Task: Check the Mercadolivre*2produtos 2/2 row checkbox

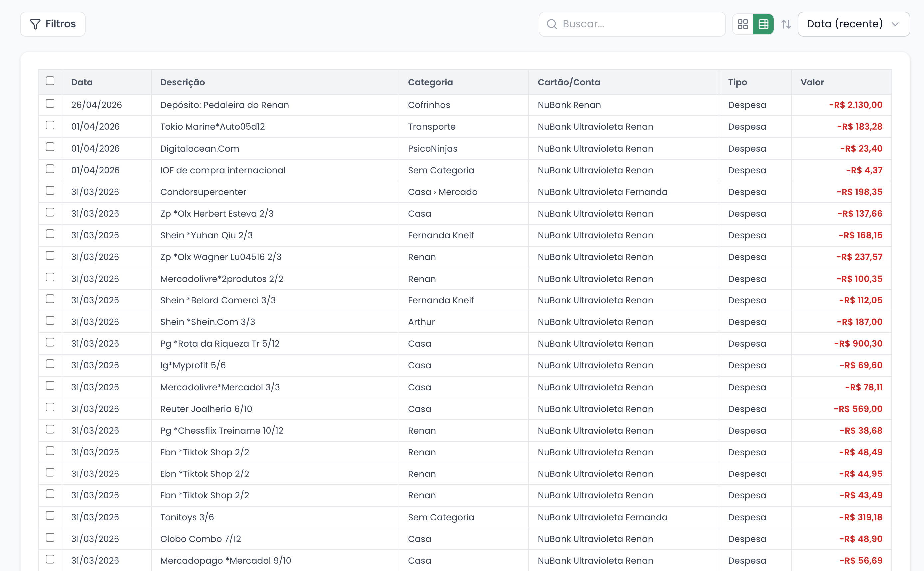Action: tap(50, 277)
